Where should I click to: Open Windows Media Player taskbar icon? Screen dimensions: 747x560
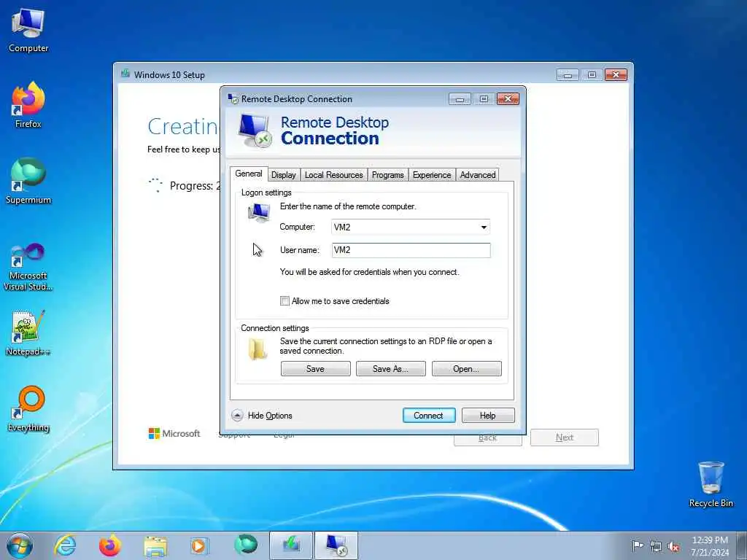198,545
